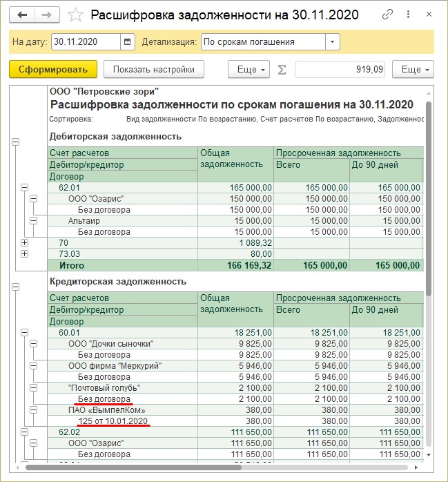Click the back navigation arrow
The width and height of the screenshot is (448, 482).
22,15
